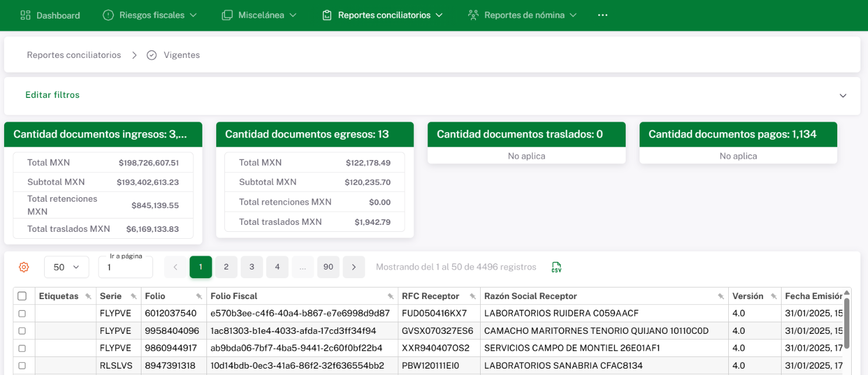Go to next page with right arrow
Screen dimensions: 868x375
pos(354,267)
